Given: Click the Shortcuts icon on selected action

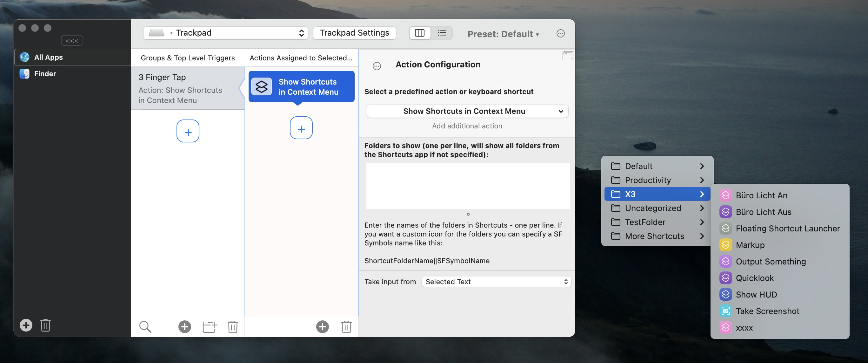Looking at the screenshot, I should point(262,87).
